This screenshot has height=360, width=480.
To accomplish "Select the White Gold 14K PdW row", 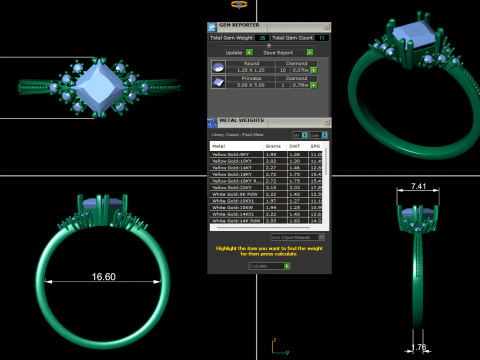I will (267, 220).
